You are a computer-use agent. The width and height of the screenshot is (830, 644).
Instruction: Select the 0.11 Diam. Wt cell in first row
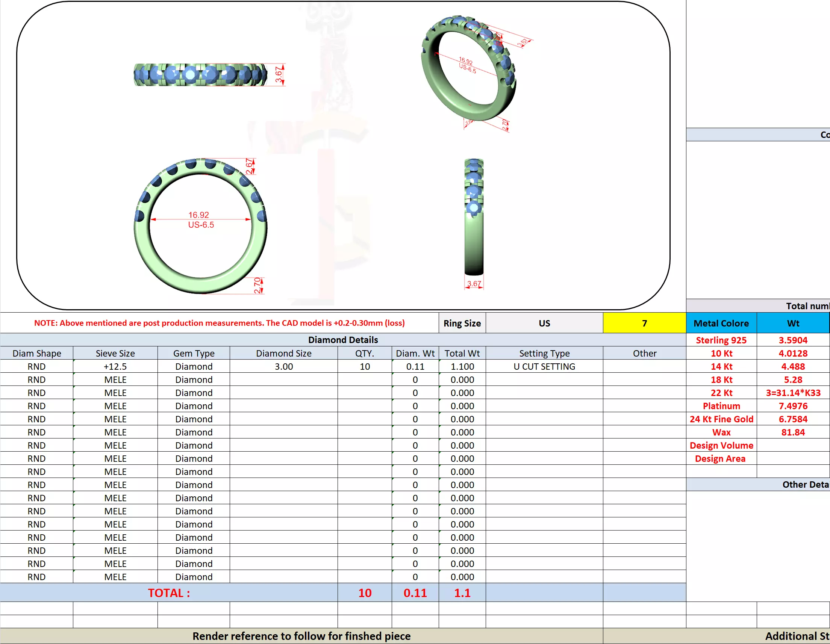pyautogui.click(x=415, y=366)
